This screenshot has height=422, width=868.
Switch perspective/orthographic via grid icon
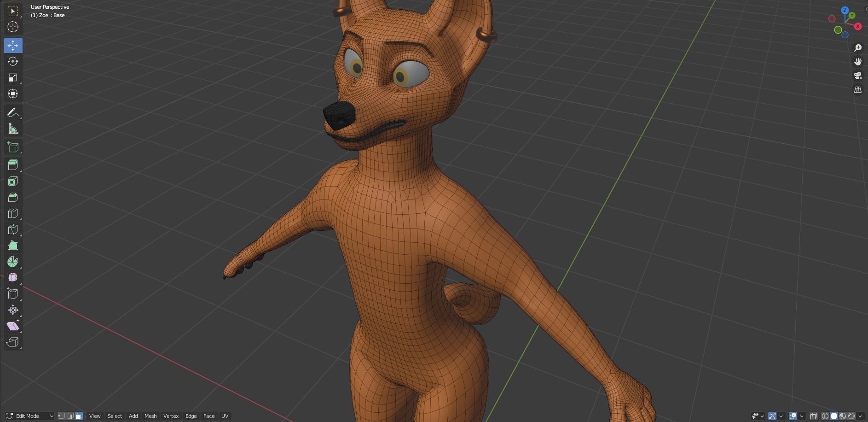pyautogui.click(x=858, y=90)
